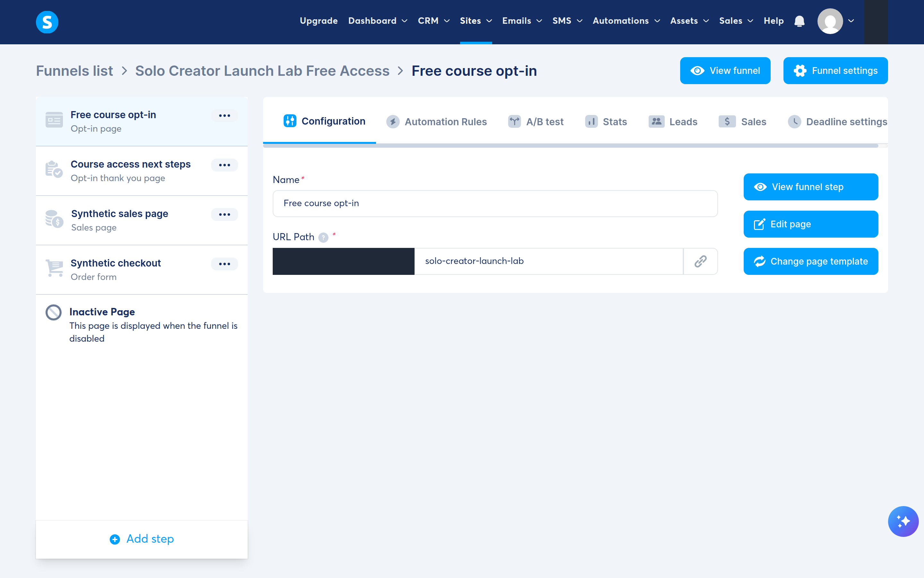Click the Edit page button
This screenshot has height=578, width=924.
tap(811, 224)
